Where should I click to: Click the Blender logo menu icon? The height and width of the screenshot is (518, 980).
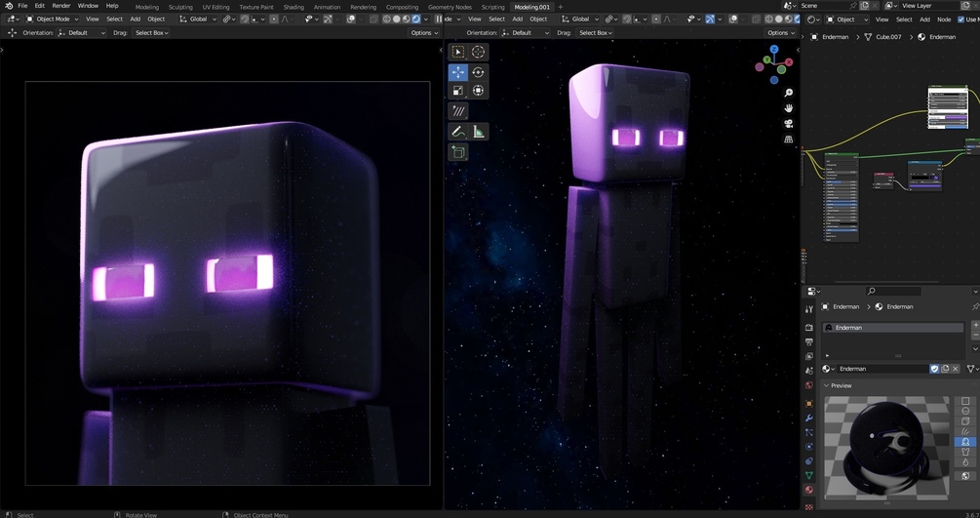point(9,6)
